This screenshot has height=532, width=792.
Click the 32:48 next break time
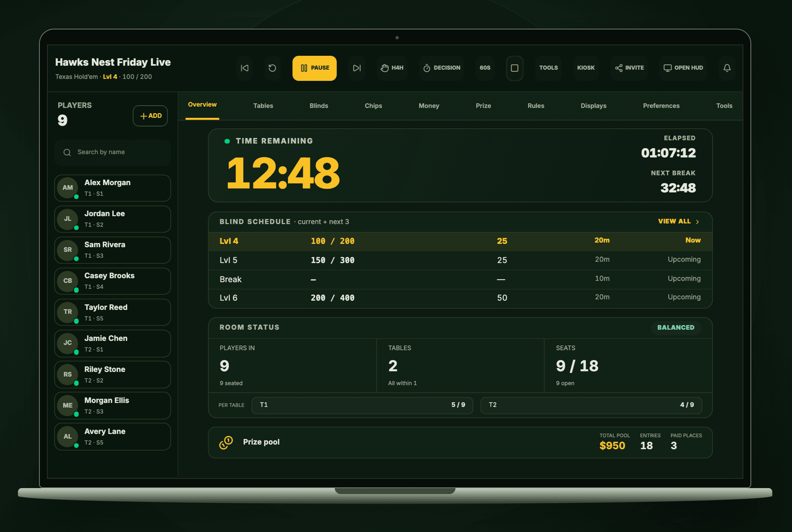[x=678, y=188]
